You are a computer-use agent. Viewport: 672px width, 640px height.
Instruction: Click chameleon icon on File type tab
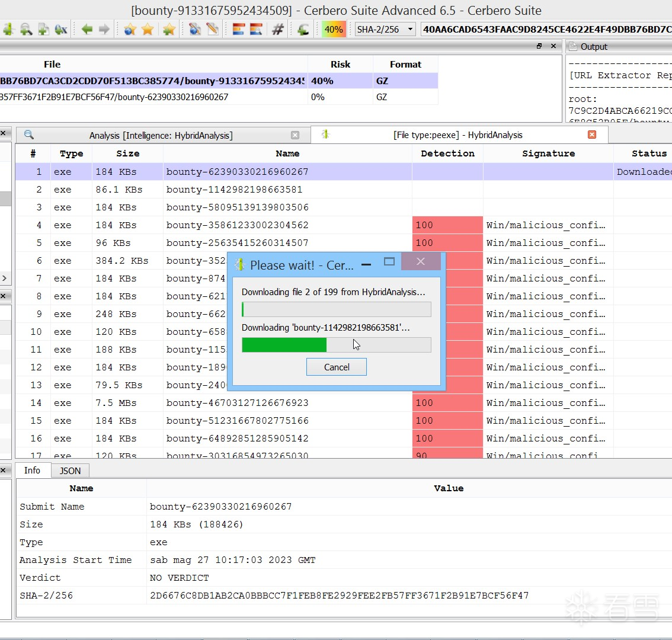(x=326, y=134)
